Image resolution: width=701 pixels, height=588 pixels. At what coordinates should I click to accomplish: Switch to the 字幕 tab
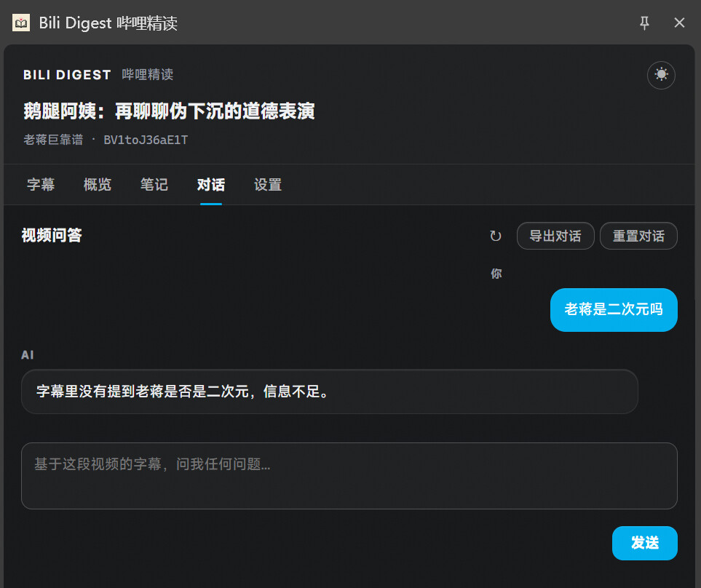pyautogui.click(x=41, y=185)
